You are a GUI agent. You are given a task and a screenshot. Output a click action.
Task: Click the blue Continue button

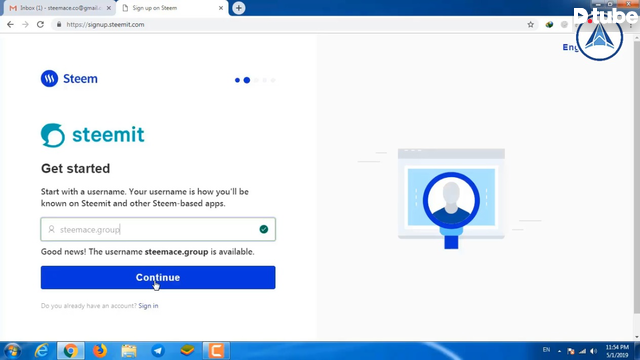158,278
